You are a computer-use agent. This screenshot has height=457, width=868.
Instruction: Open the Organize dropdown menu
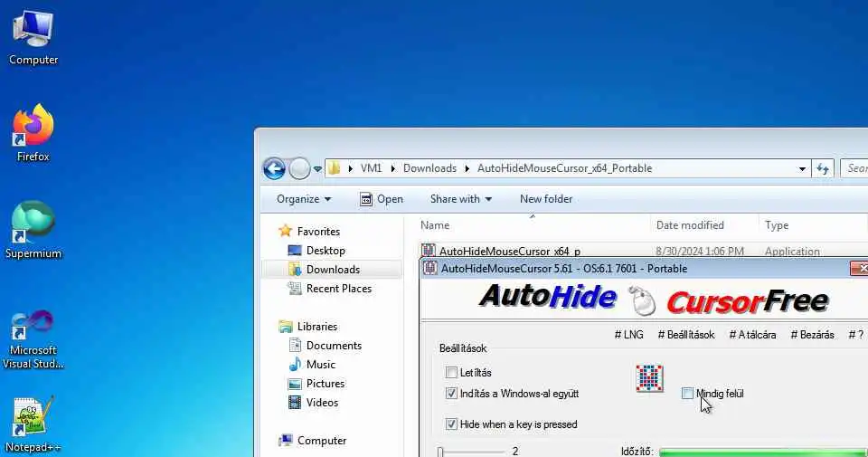304,199
